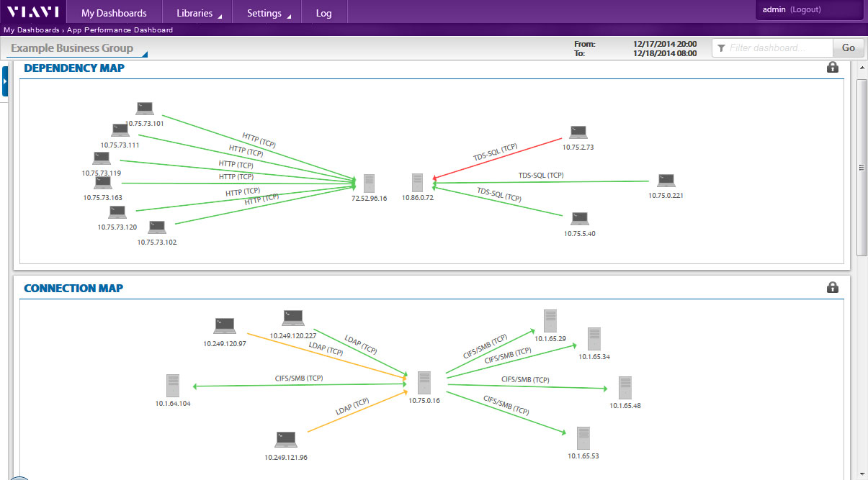Image resolution: width=868 pixels, height=480 pixels.
Task: Select the server node 10.86.0.72
Action: tap(417, 182)
